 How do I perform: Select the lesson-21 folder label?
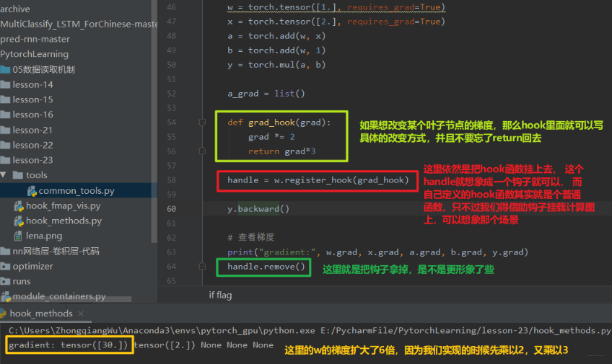(32, 130)
